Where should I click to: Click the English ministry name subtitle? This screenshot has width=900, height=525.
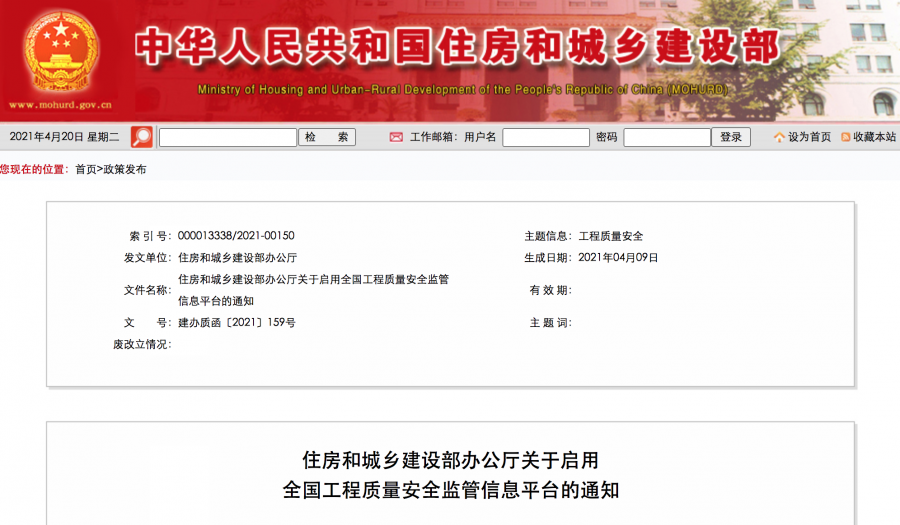click(x=463, y=90)
